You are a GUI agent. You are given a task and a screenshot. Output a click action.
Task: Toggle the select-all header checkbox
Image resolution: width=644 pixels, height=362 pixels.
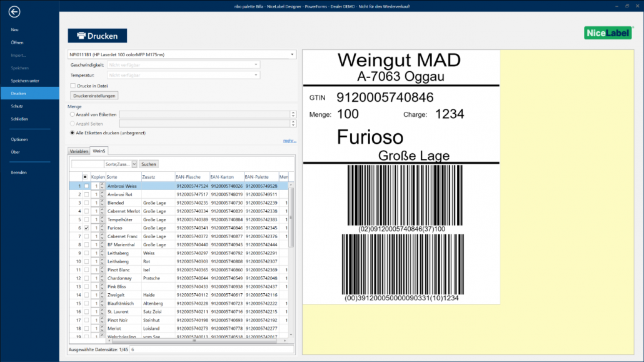point(85,177)
